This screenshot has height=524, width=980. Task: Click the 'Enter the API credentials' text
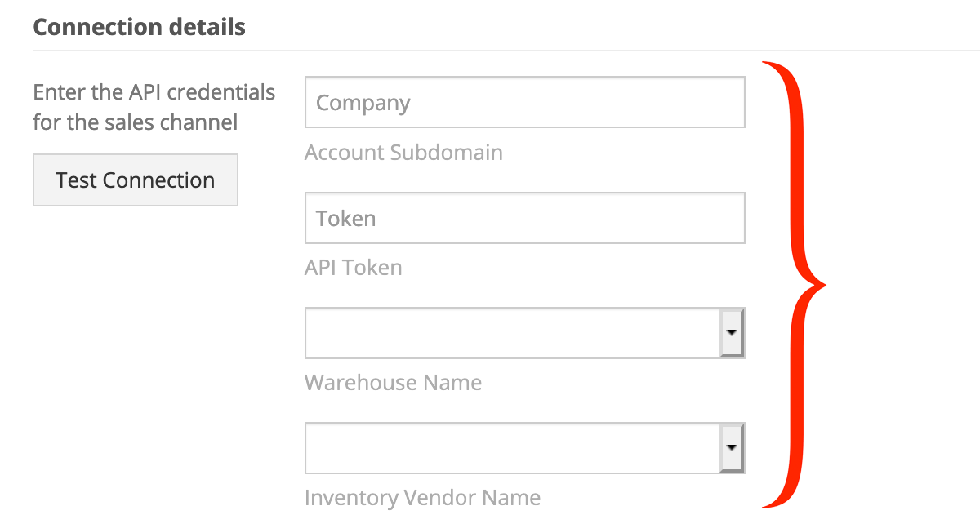(x=154, y=92)
